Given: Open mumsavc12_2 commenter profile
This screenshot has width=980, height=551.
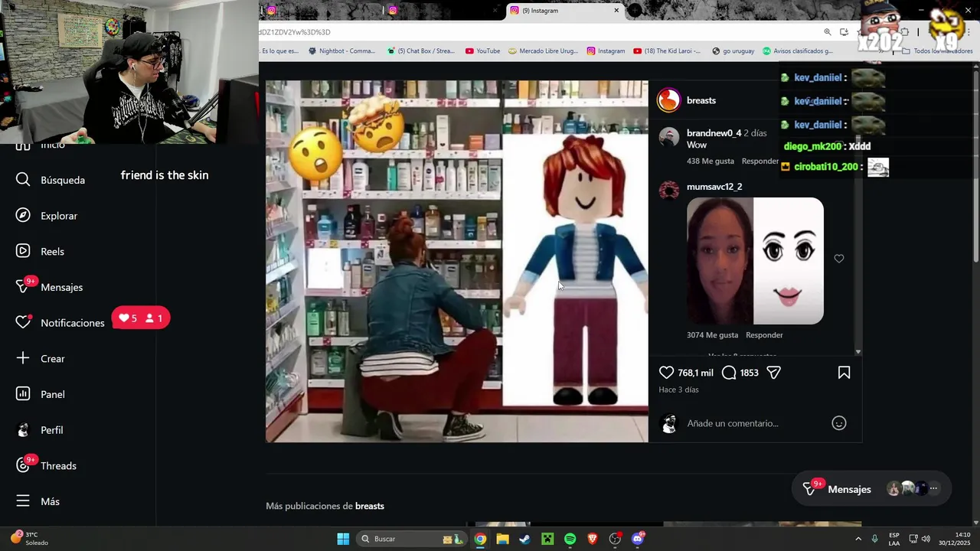Looking at the screenshot, I should pyautogui.click(x=714, y=187).
